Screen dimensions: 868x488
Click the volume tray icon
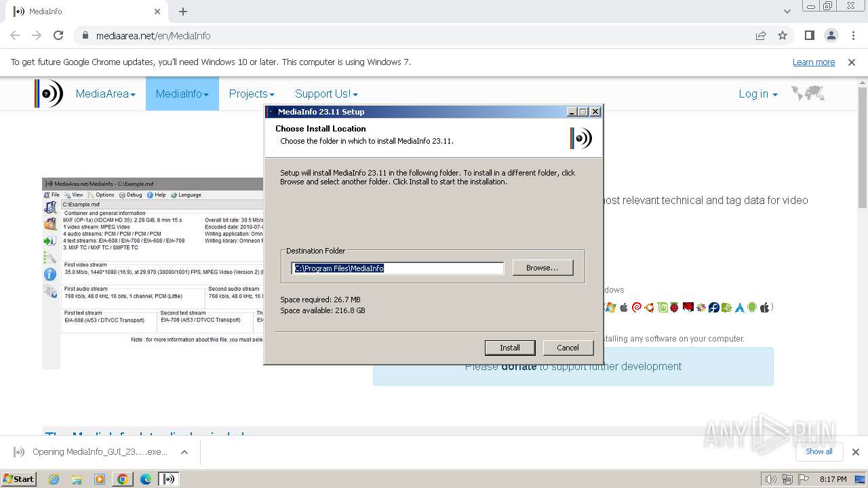pyautogui.click(x=770, y=479)
